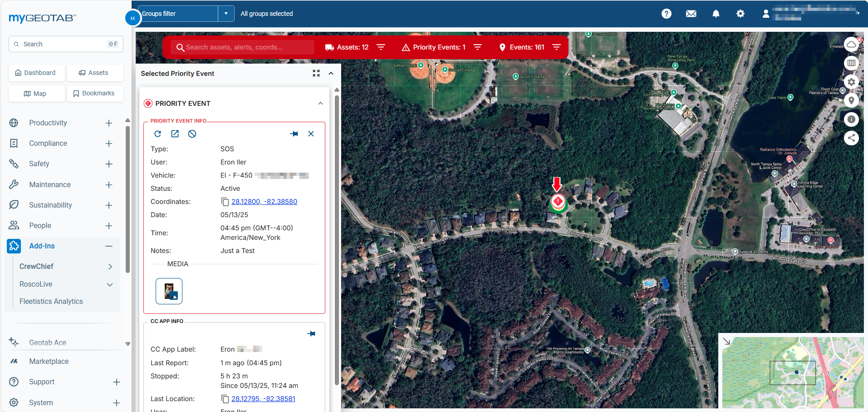Minimize the Selected Priority Event panel
The image size is (868, 412).
point(316,73)
